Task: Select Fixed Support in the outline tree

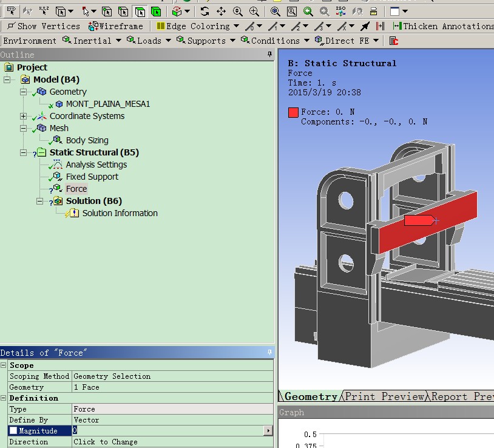Action: click(92, 177)
